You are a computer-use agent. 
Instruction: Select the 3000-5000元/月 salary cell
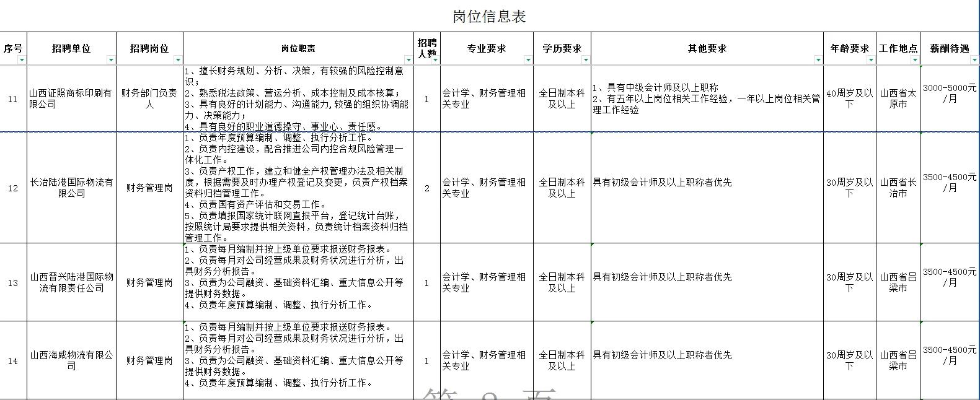pos(950,98)
